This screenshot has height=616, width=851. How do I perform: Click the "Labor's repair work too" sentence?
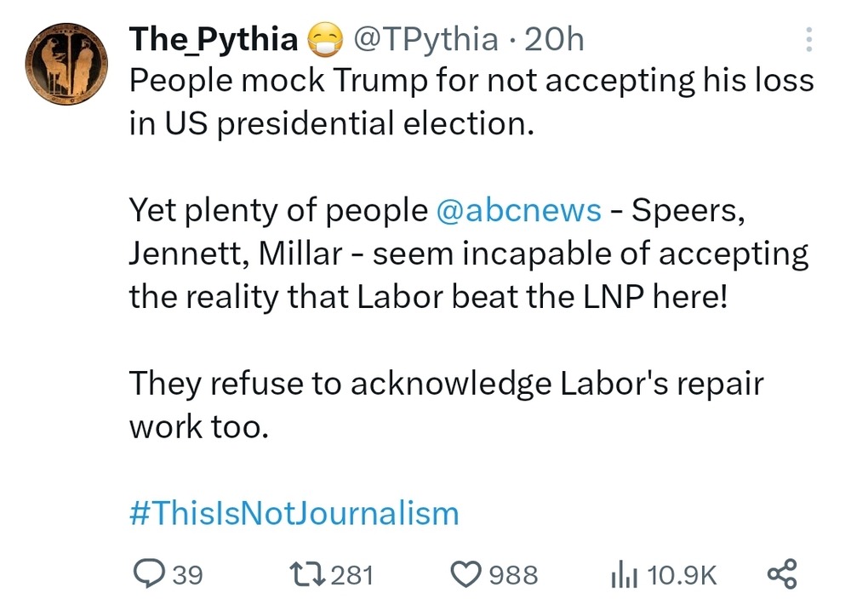[x=446, y=405]
